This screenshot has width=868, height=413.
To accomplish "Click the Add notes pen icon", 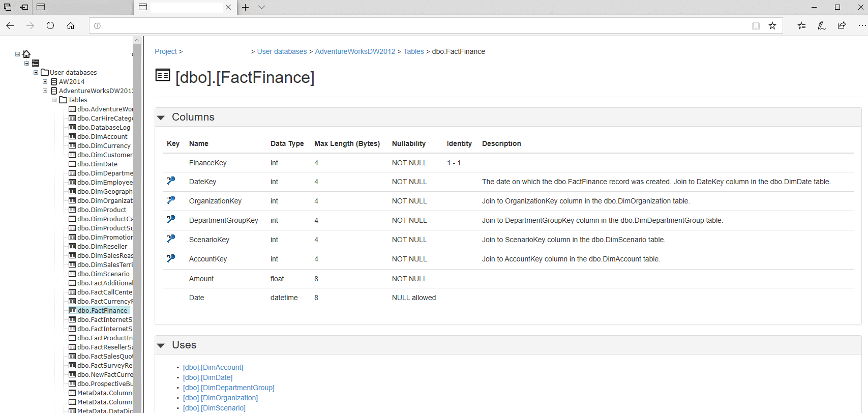I will pyautogui.click(x=821, y=26).
